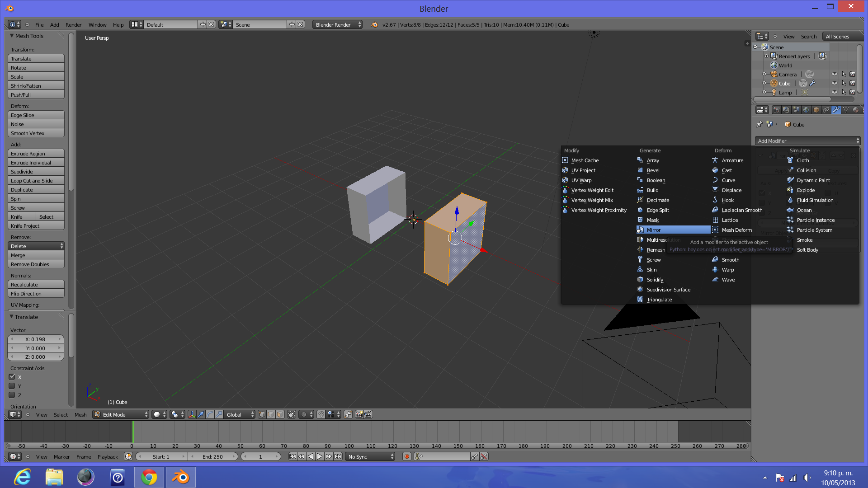868x488 pixels.
Task: Open the Edit Mode dropdown
Action: [121, 414]
